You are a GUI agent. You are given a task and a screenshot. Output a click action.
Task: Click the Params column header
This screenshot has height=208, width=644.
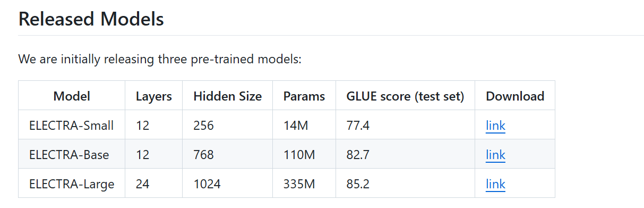[x=304, y=96]
